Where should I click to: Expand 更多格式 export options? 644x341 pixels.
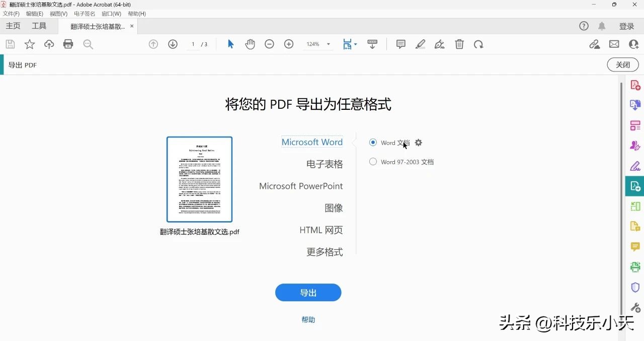(325, 252)
